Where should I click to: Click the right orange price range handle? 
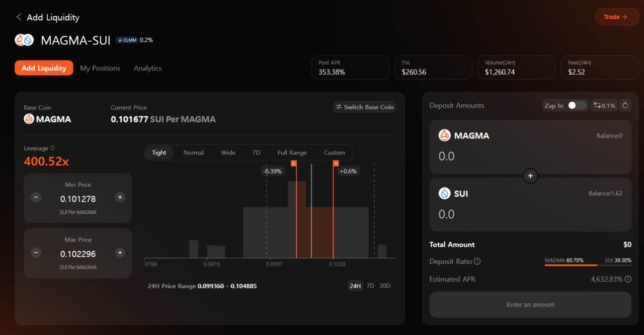coord(336,163)
